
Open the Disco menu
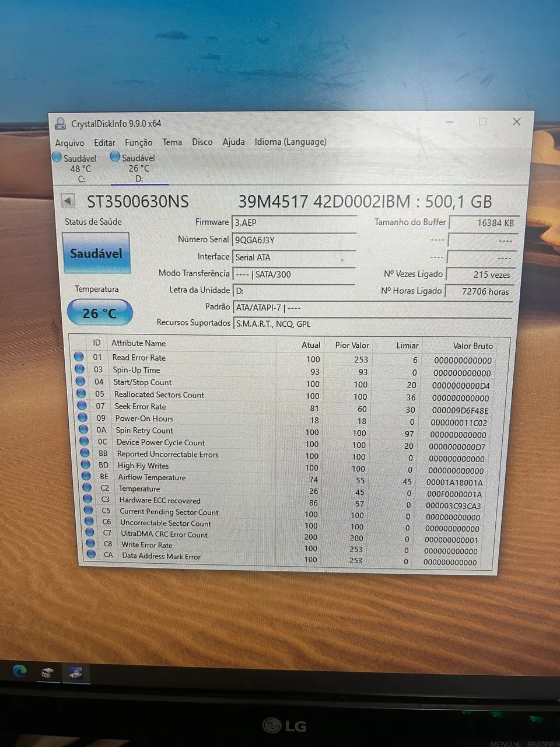point(202,142)
